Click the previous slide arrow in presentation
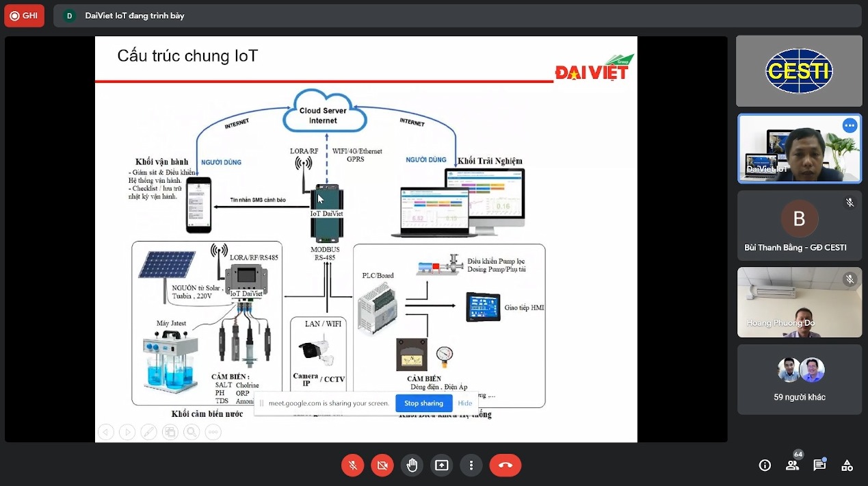 105,432
